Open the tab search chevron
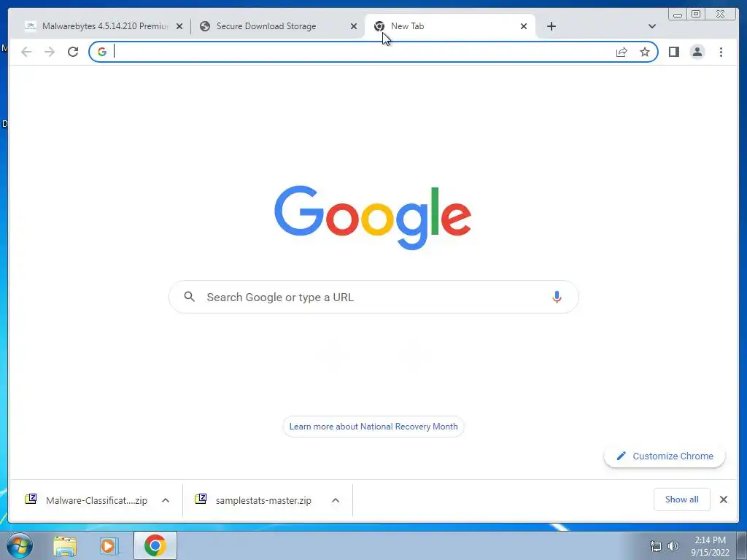Viewport: 747px width, 560px height. point(652,26)
